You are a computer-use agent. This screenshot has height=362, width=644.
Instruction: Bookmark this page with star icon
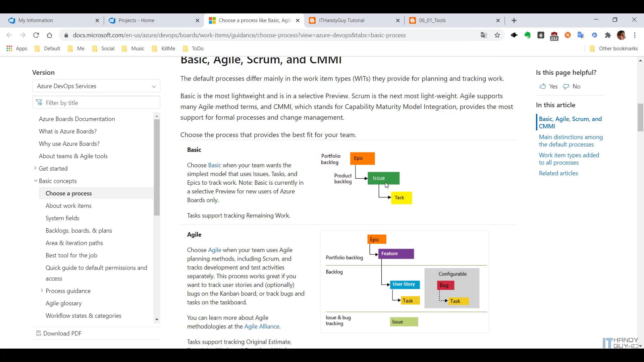click(x=497, y=35)
